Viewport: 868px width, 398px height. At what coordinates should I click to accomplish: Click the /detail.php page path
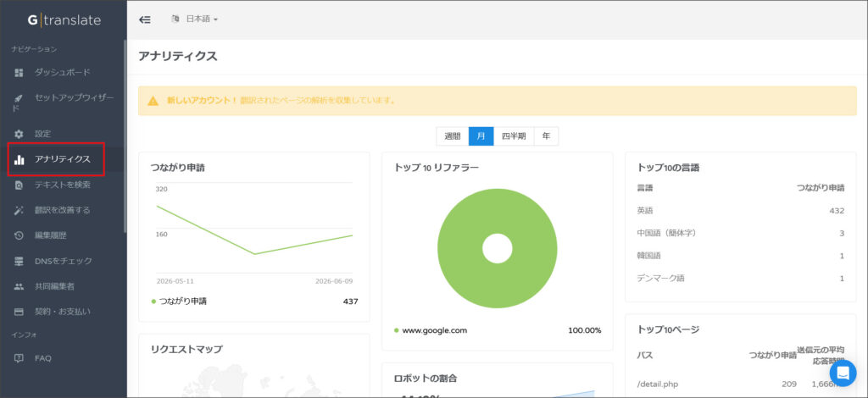tap(658, 384)
